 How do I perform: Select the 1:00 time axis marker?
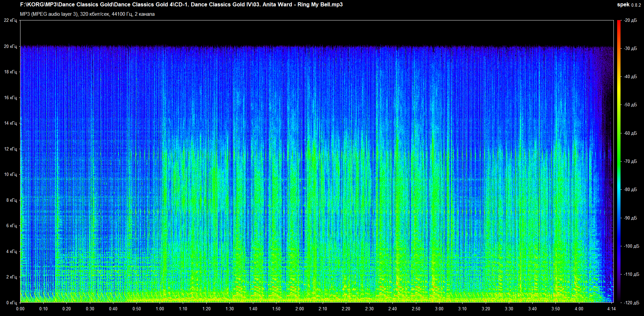coord(160,309)
